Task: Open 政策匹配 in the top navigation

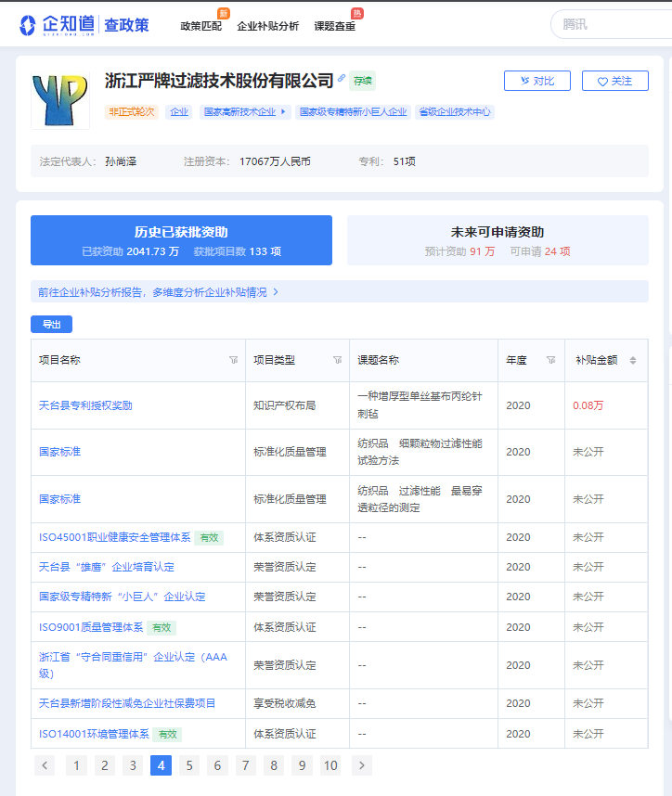Action: pos(201,26)
